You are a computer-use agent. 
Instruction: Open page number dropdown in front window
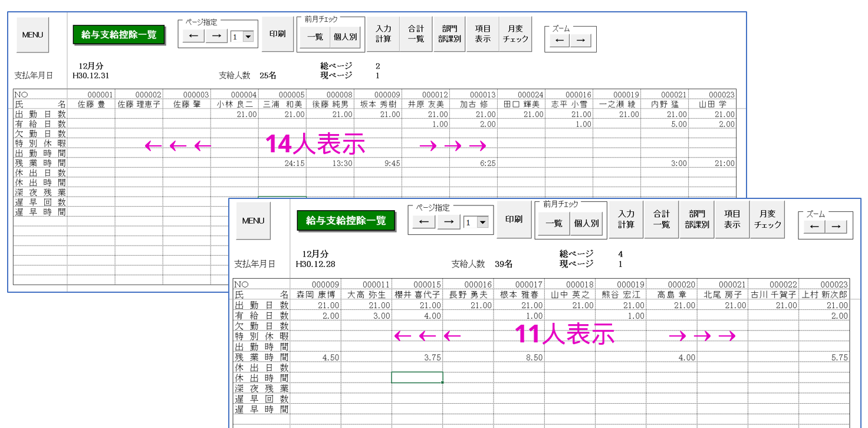(483, 223)
